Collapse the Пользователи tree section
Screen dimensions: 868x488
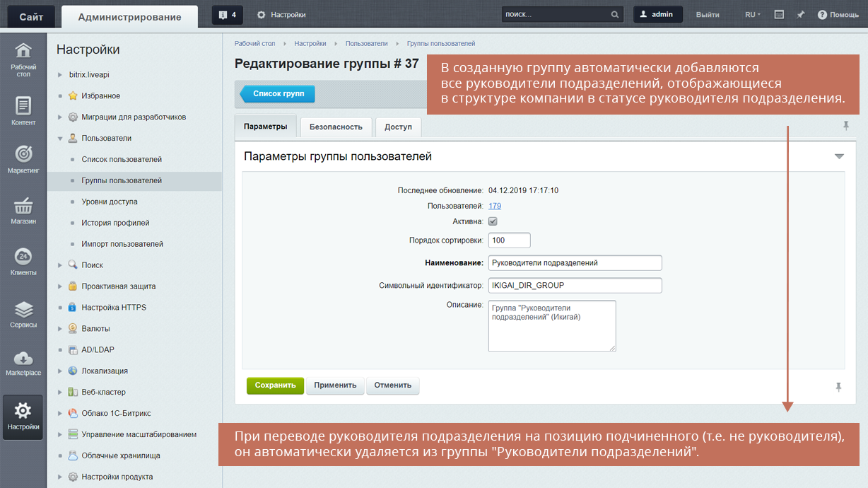coord(60,139)
